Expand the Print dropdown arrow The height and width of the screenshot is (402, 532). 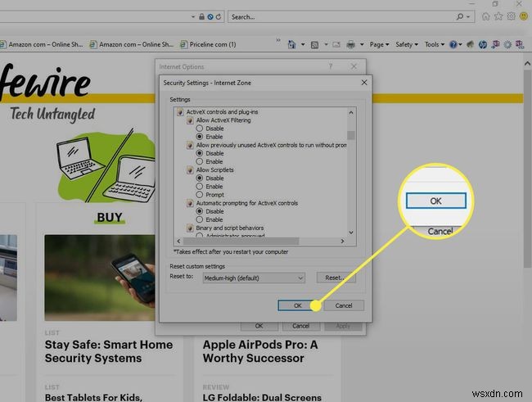coord(362,44)
